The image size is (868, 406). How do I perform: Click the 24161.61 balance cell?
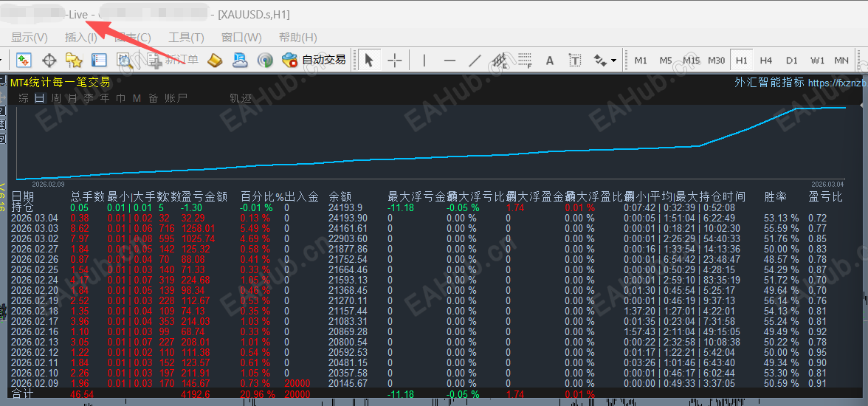coord(347,228)
